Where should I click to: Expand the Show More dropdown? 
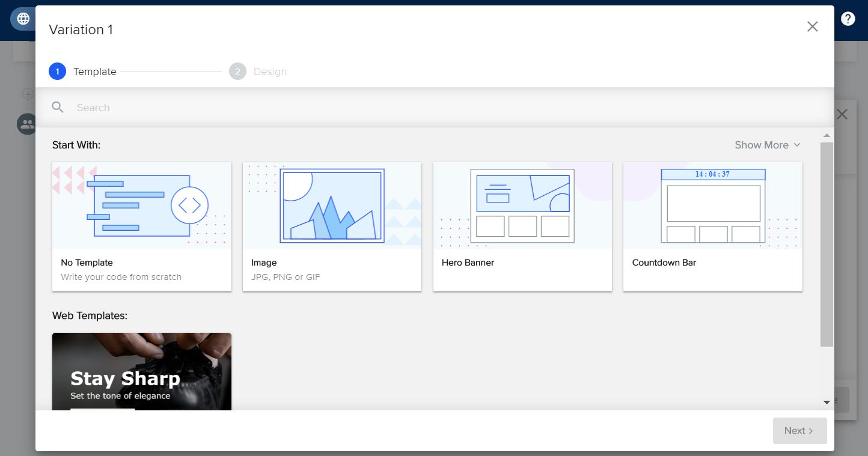761,145
